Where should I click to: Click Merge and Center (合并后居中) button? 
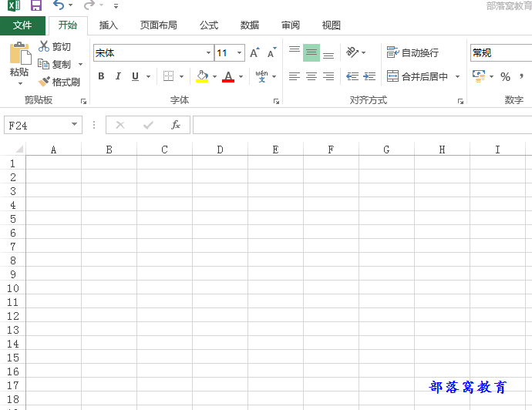tap(417, 76)
